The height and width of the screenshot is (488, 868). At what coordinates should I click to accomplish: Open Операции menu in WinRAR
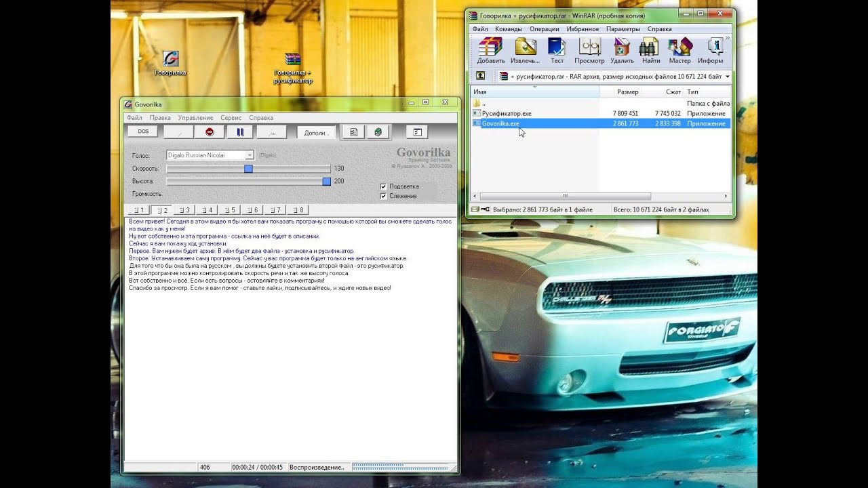click(545, 29)
